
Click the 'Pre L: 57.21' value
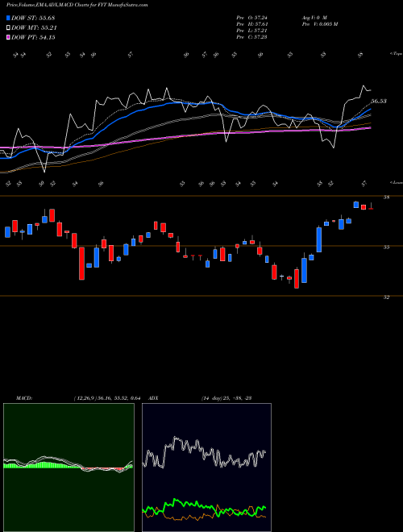251,31
